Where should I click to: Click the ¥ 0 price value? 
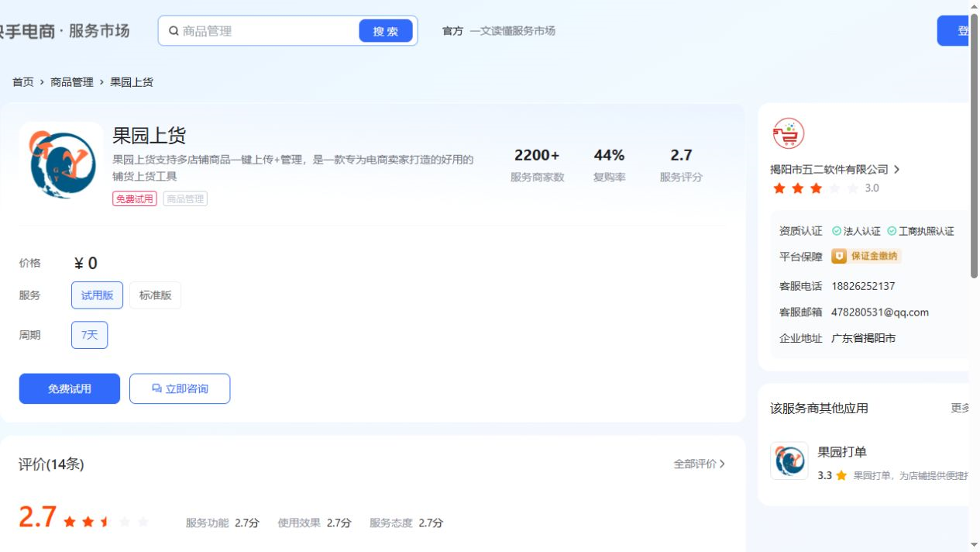[x=85, y=264]
